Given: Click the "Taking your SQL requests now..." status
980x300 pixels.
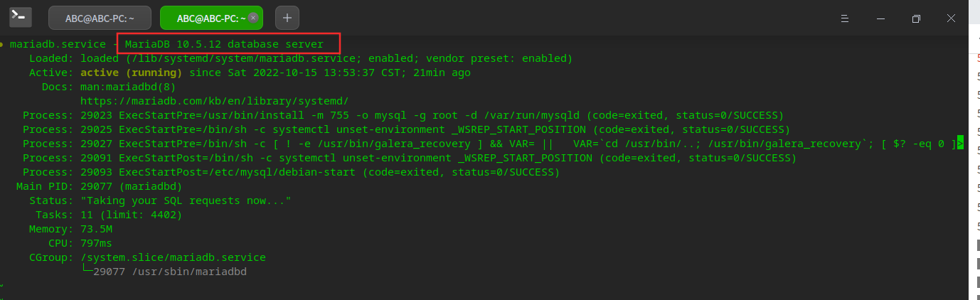Looking at the screenshot, I should [x=186, y=200].
